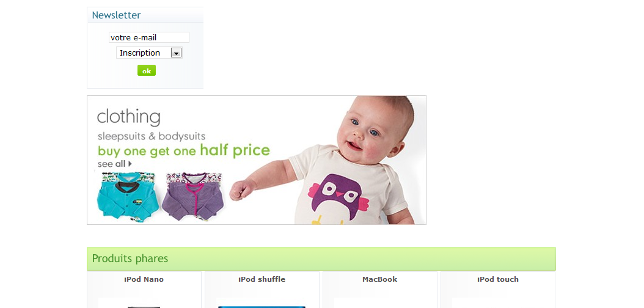The image size is (644, 308).
Task: Click the Newsletter block heading
Action: [x=116, y=15]
